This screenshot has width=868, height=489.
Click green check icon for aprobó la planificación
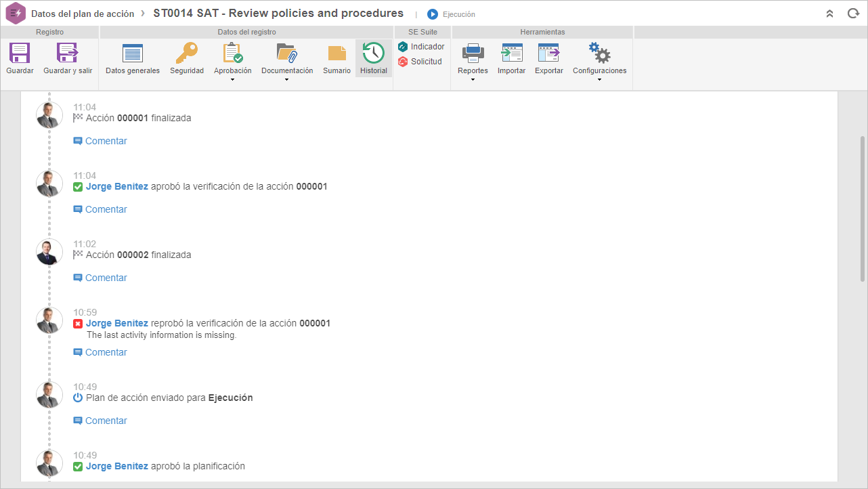pyautogui.click(x=78, y=467)
